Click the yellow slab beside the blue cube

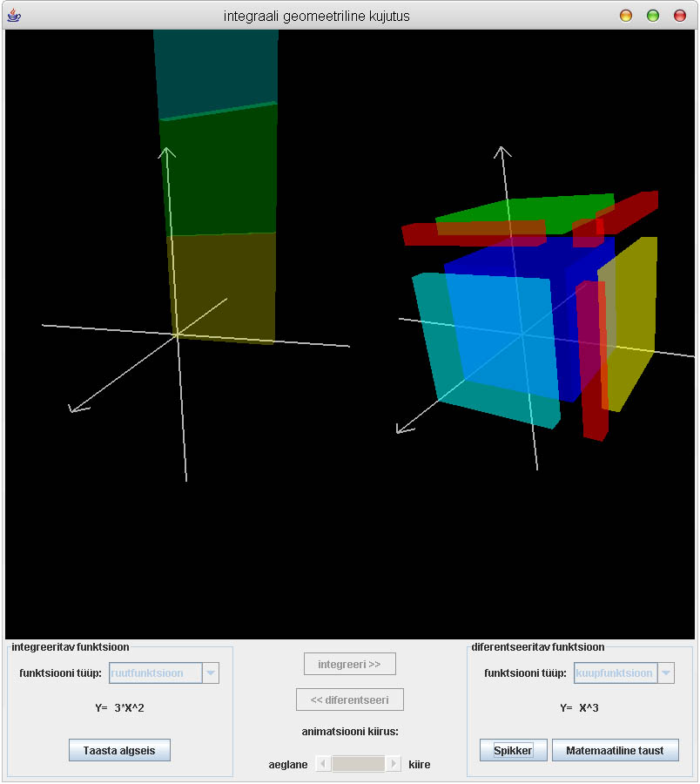click(634, 322)
